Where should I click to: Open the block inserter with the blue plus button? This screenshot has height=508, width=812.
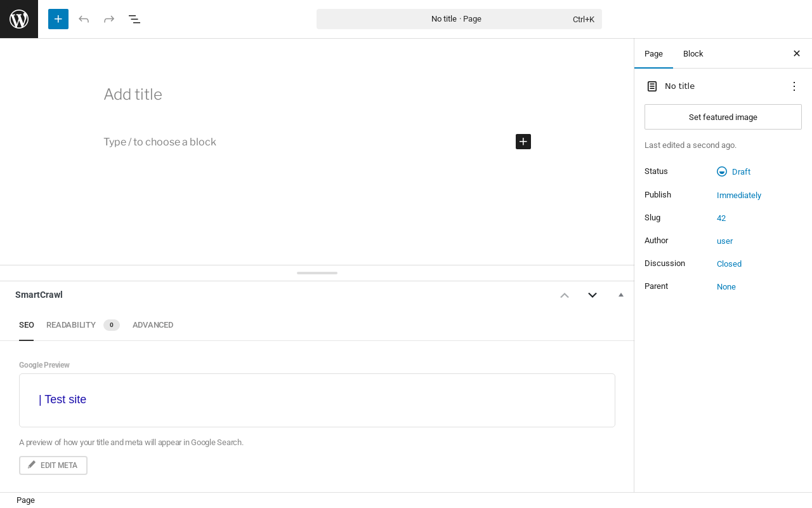point(58,19)
